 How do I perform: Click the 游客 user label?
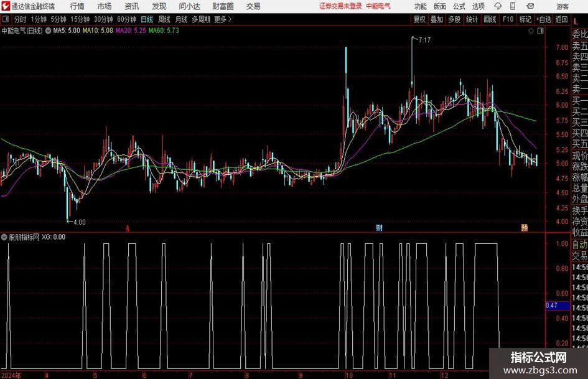(562, 6)
